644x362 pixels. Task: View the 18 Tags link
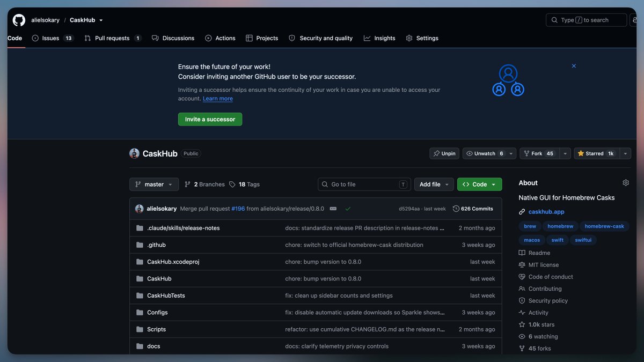point(244,184)
